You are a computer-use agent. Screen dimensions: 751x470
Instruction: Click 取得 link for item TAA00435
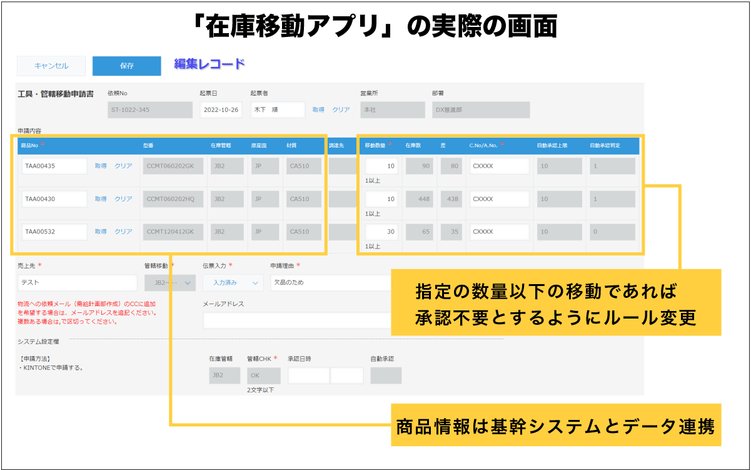click(101, 166)
